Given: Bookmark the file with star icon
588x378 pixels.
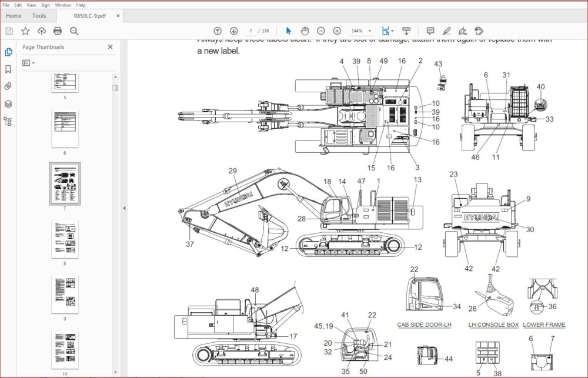Looking at the screenshot, I should point(25,31).
